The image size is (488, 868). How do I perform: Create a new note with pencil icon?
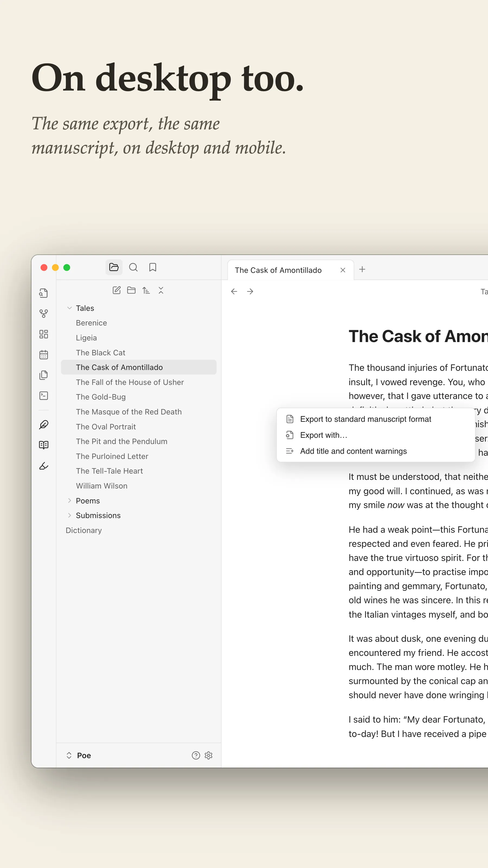(x=117, y=290)
